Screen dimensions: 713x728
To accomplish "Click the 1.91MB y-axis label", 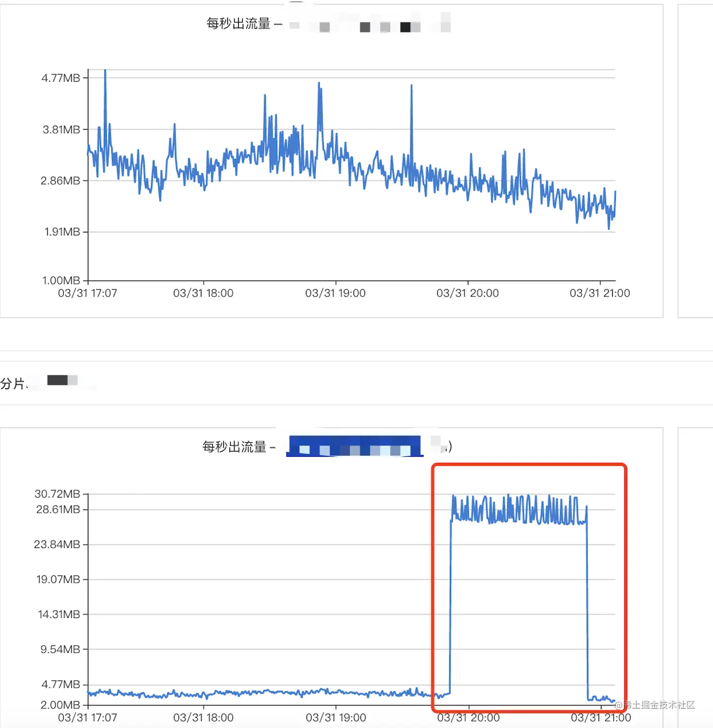I will click(62, 232).
